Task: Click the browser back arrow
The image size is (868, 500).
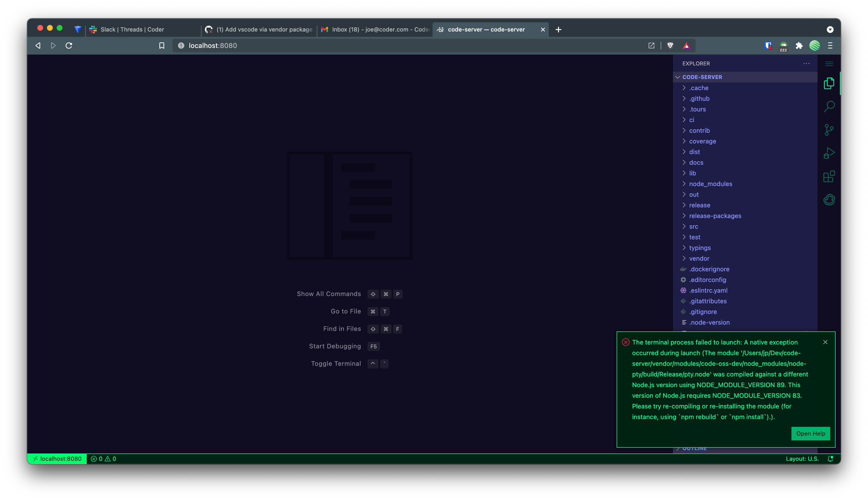Action: pos(38,46)
